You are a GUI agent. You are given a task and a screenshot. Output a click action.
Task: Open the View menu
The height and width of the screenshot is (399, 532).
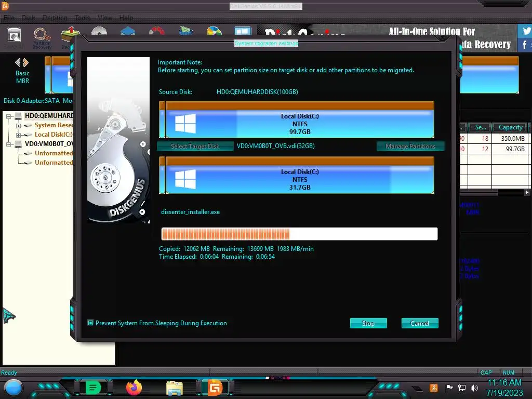point(105,18)
